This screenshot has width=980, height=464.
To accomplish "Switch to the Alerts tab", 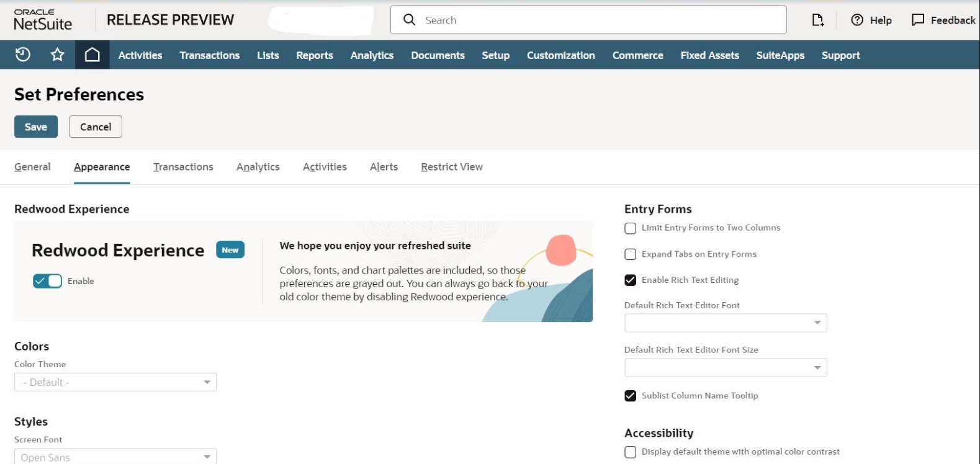I will point(384,167).
